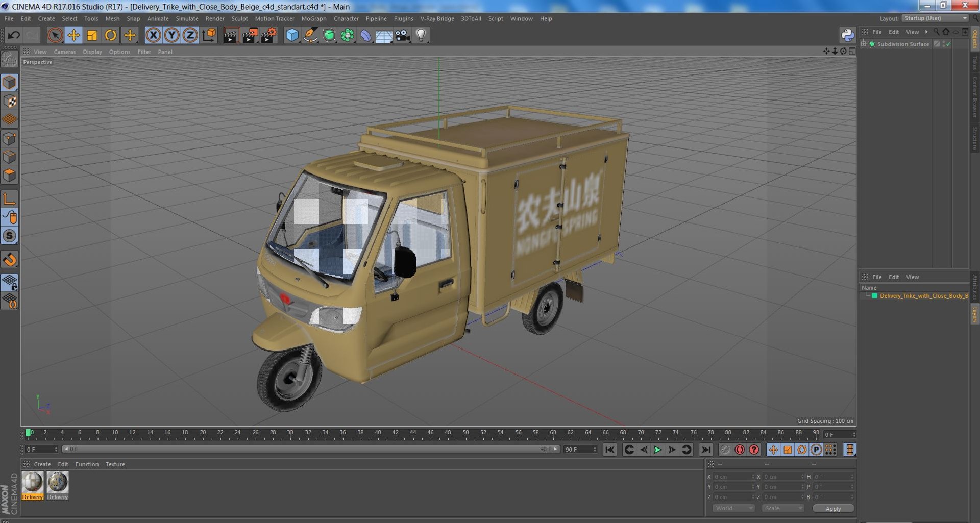Toggle Y axis lock
980x523 pixels.
tap(172, 35)
